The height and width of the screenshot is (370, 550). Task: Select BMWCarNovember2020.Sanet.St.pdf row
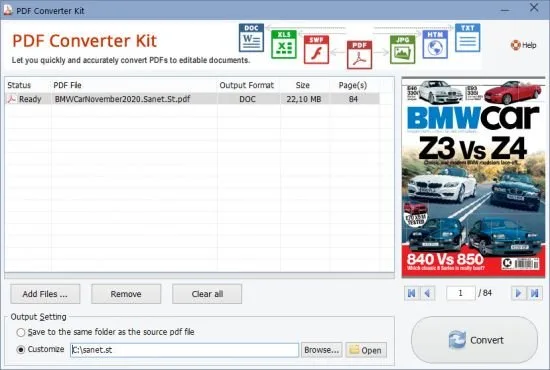coord(192,99)
